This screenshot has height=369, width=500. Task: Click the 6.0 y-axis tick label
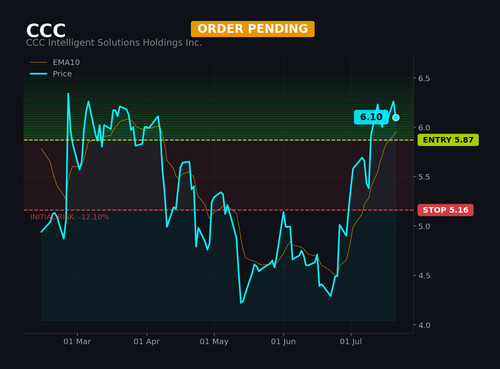click(x=424, y=128)
